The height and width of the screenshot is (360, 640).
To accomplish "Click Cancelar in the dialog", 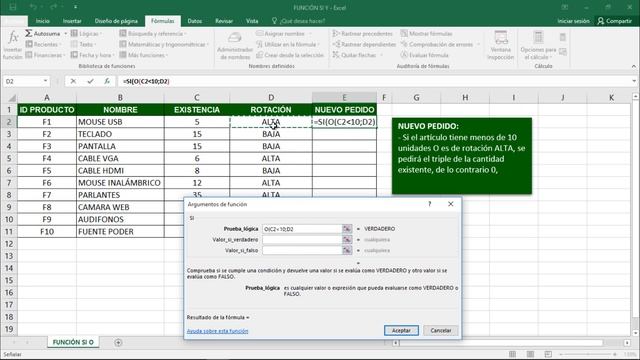I will [441, 330].
